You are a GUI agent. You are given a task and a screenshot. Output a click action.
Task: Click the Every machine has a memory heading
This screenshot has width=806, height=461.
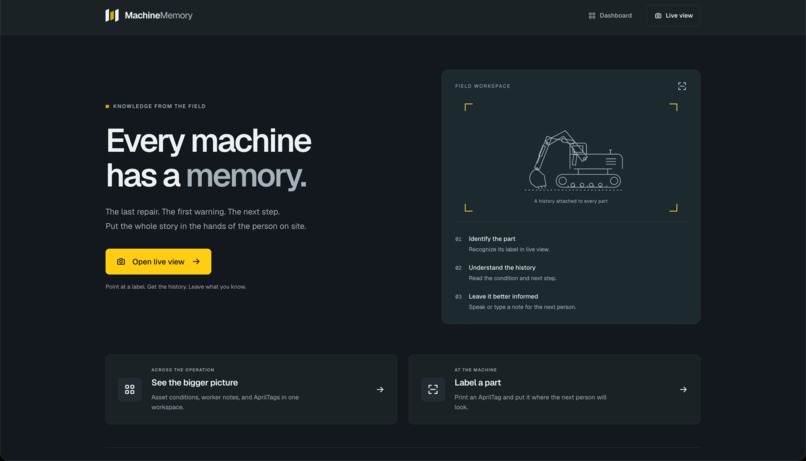coord(208,158)
